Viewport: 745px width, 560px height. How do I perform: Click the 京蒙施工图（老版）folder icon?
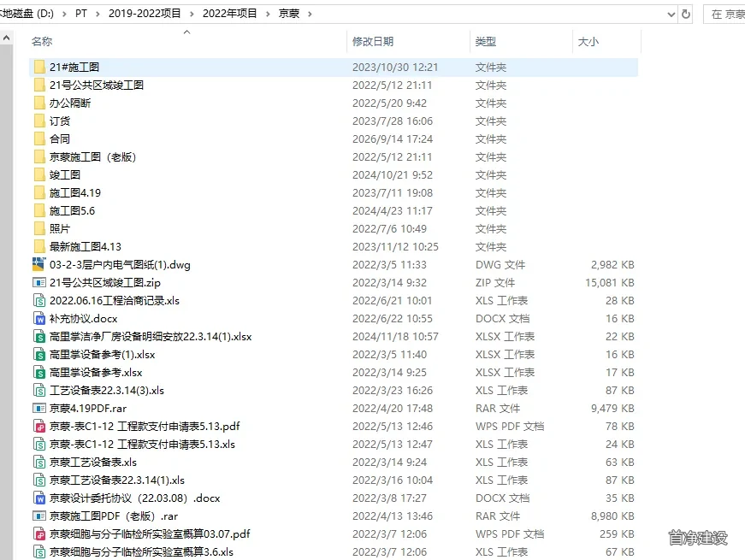click(39, 156)
